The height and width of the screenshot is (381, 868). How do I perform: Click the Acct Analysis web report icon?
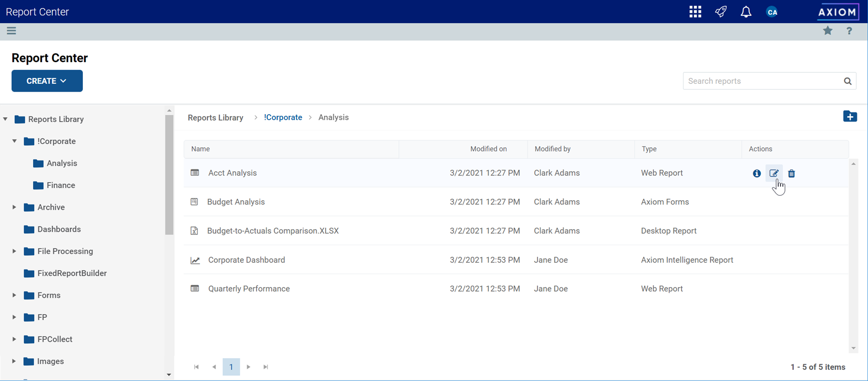195,173
